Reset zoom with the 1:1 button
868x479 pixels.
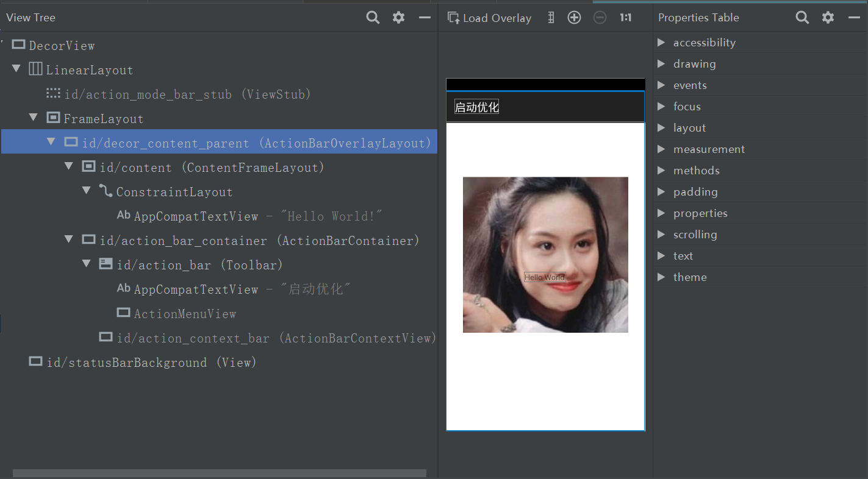click(626, 18)
